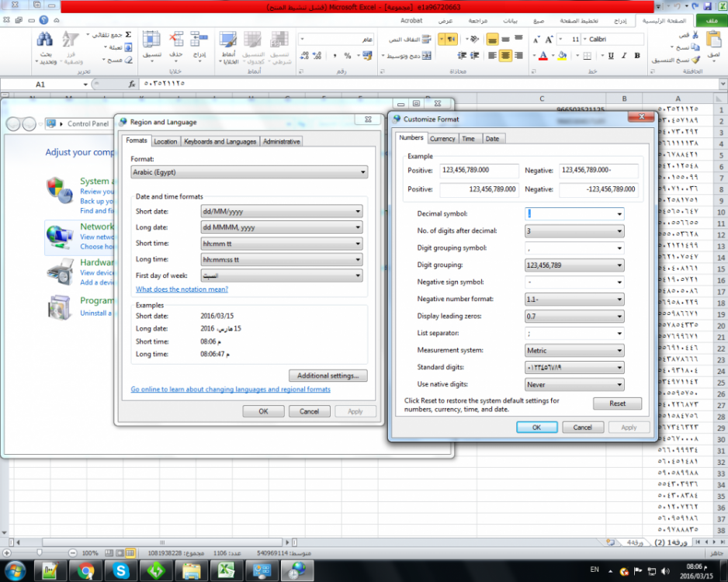Click the horizontal scrollbar of the worksheet
The image size is (728, 582).
[x=162, y=542]
